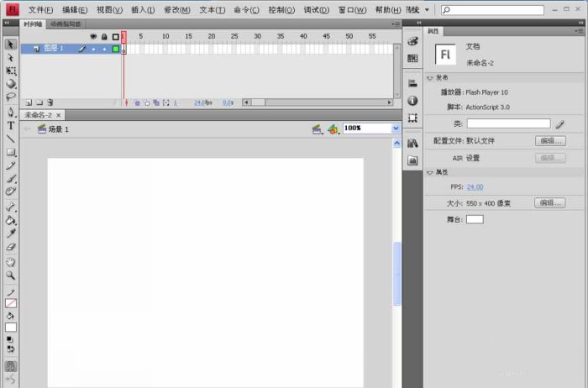
Task: Choose the Hand tool
Action: (11, 261)
